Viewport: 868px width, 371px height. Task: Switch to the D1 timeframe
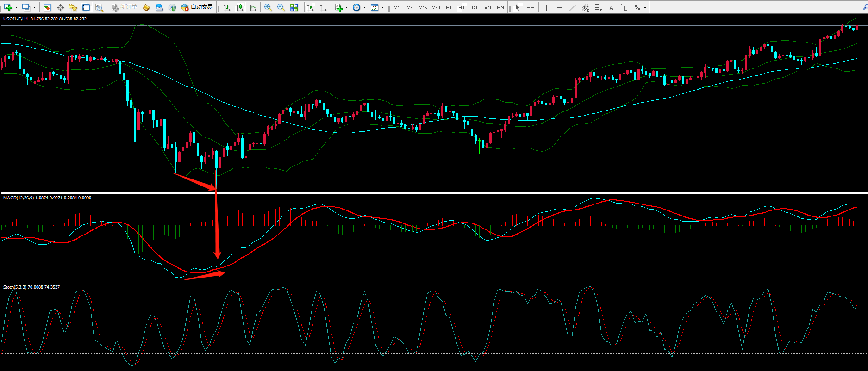click(475, 7)
